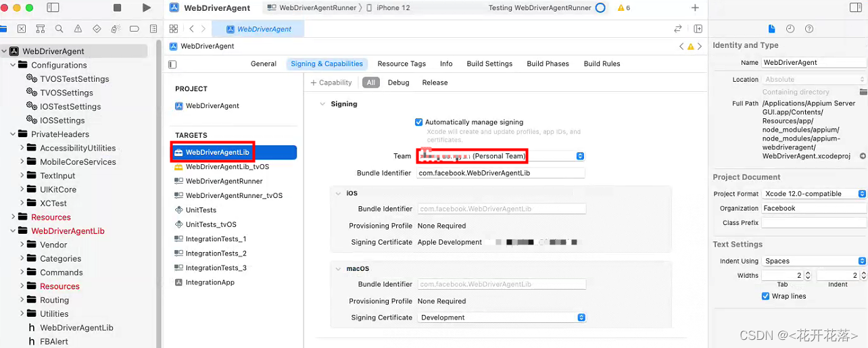Select the Release configuration filter
The image size is (868, 348).
tap(435, 82)
